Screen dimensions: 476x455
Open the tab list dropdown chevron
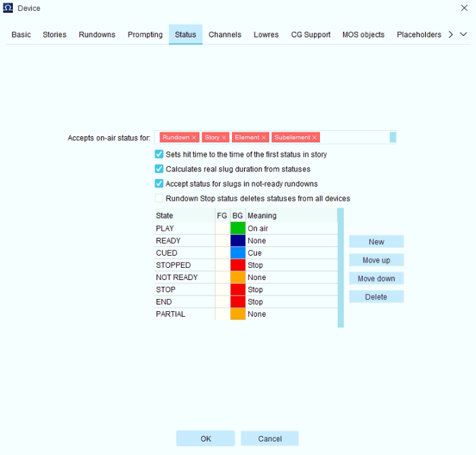(463, 35)
